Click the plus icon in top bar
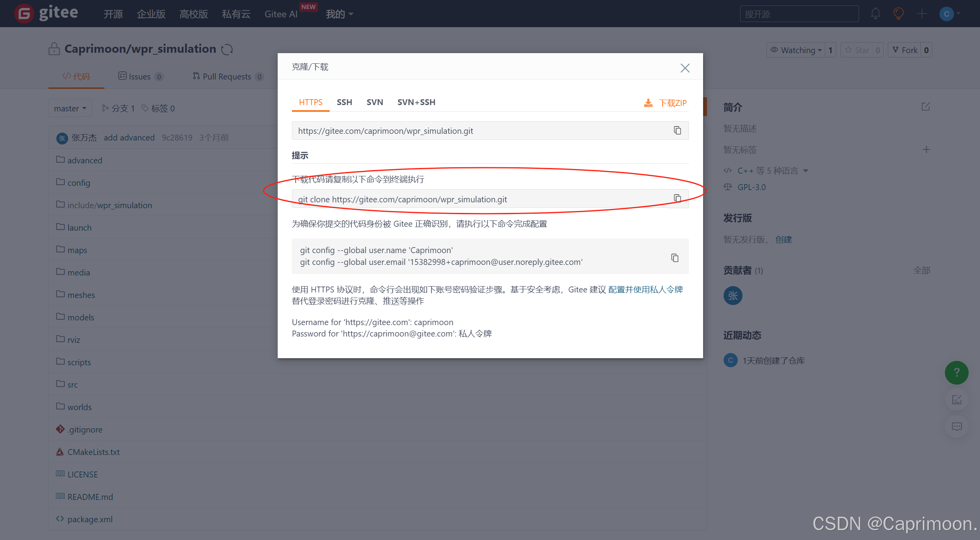 (x=922, y=14)
